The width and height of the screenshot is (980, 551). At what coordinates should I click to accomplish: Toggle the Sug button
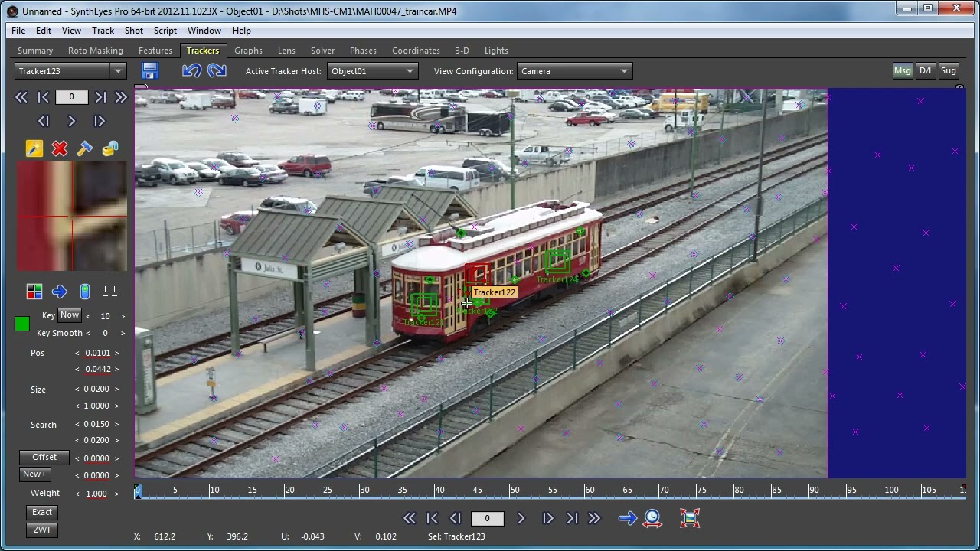pos(949,70)
